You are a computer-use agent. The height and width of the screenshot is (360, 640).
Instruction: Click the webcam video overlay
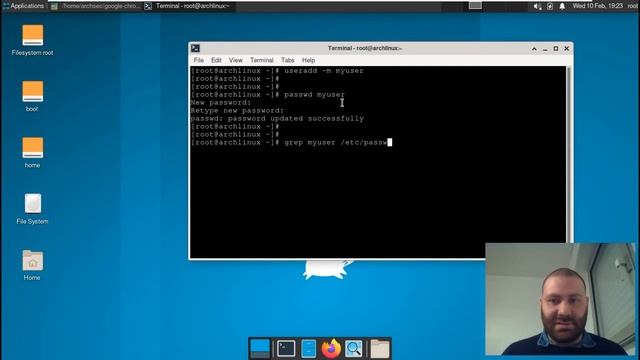[560, 299]
